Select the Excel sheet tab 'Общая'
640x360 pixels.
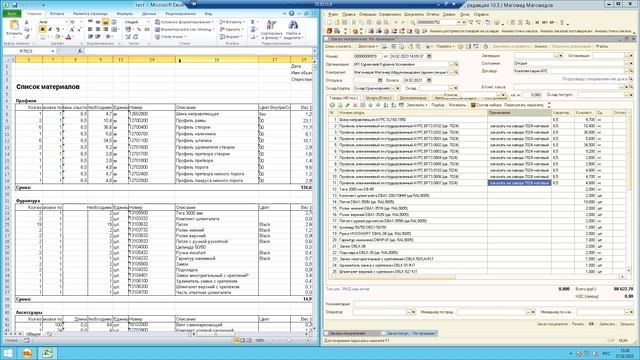pos(33,334)
